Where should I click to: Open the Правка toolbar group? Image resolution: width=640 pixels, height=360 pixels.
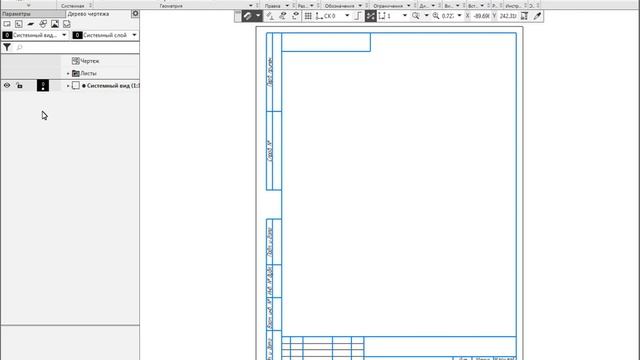tap(273, 6)
